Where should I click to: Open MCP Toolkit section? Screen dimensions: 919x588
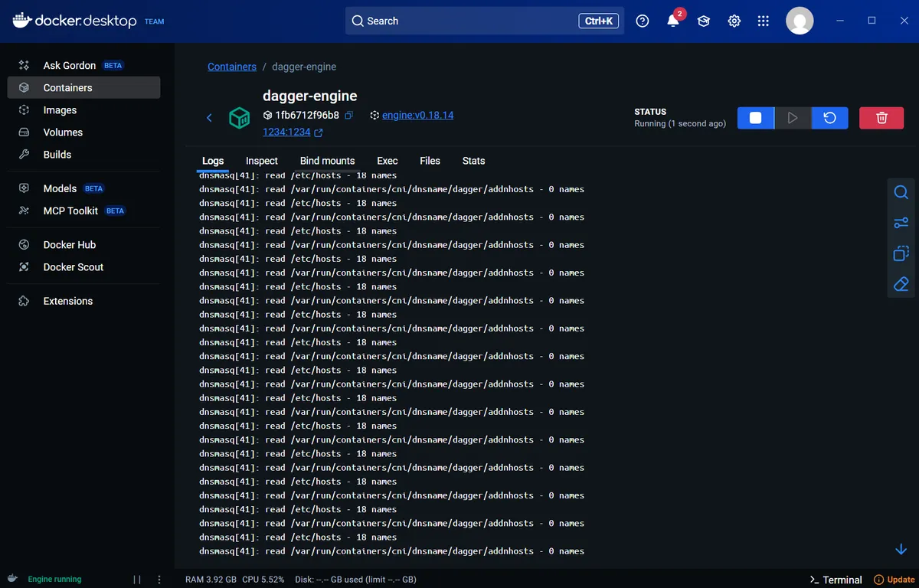tap(83, 211)
